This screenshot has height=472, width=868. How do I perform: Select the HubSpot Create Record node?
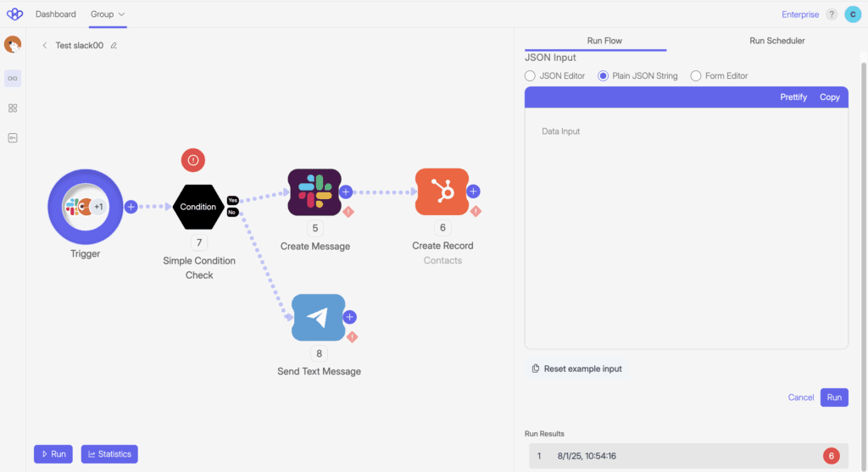click(442, 192)
